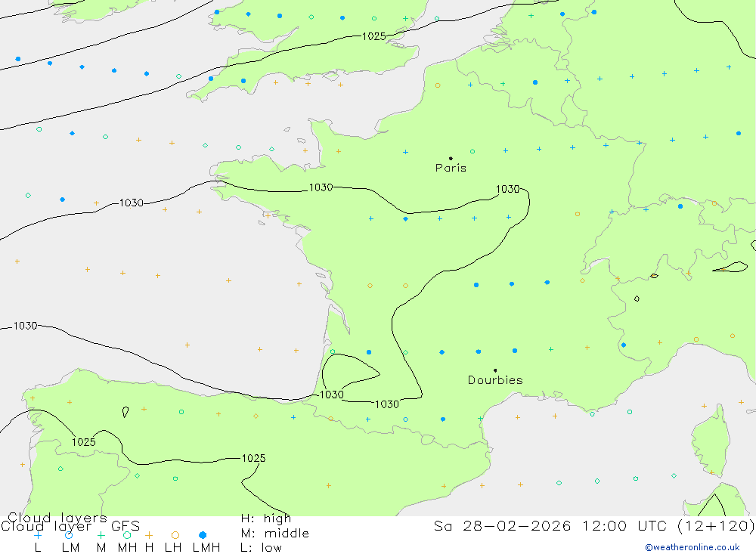Screen dimensions: 756x554
Task: Click the 1030 isobar label east of Paris
Action: coord(508,189)
